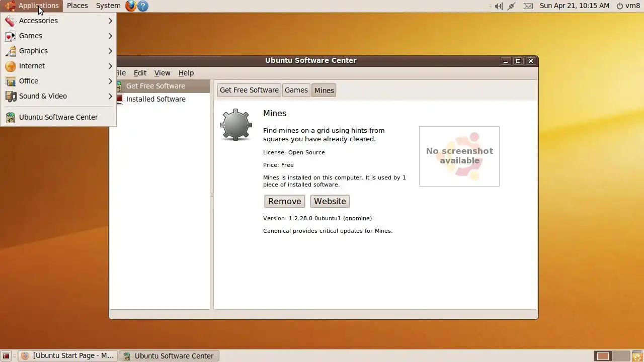
Task: Expand the Games submenu arrow
Action: click(110, 36)
